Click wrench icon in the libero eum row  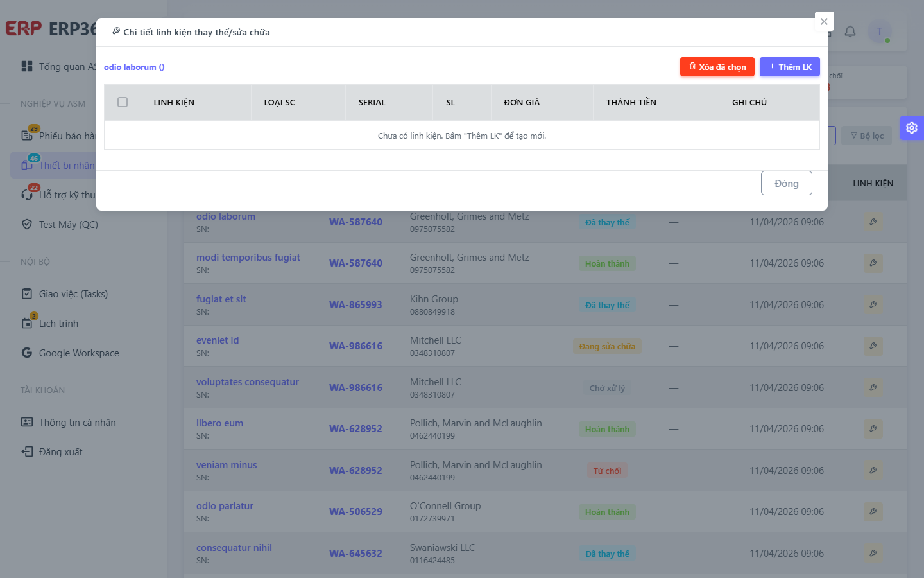point(873,429)
